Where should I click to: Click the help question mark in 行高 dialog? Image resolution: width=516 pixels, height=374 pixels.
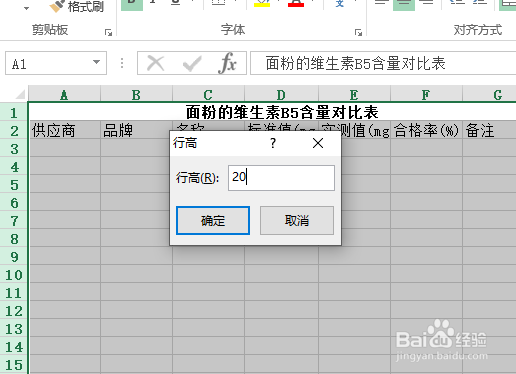pos(273,143)
